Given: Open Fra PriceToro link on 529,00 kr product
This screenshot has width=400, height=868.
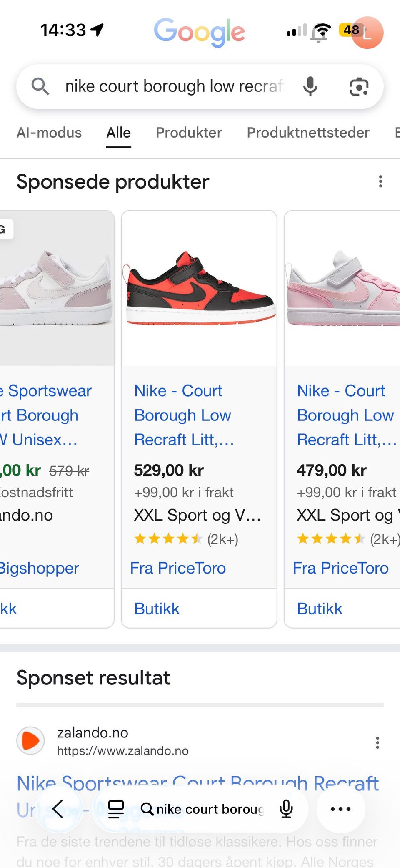Looking at the screenshot, I should click(x=178, y=568).
